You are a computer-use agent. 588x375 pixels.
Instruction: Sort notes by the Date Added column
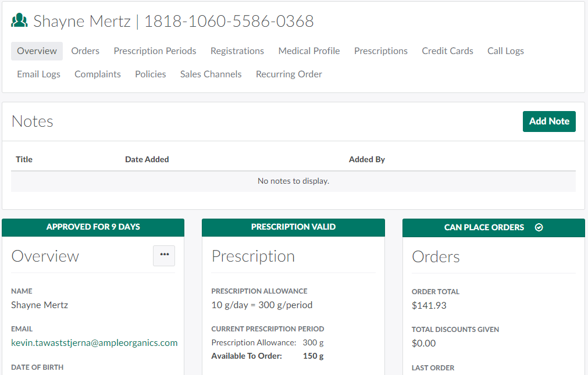point(147,159)
